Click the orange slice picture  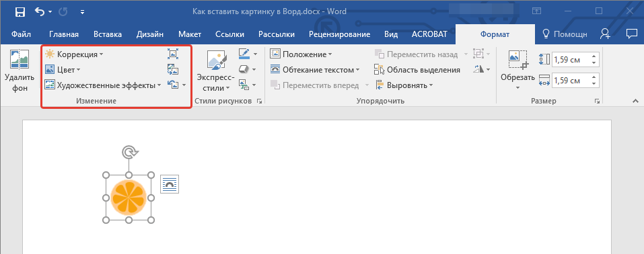(129, 198)
